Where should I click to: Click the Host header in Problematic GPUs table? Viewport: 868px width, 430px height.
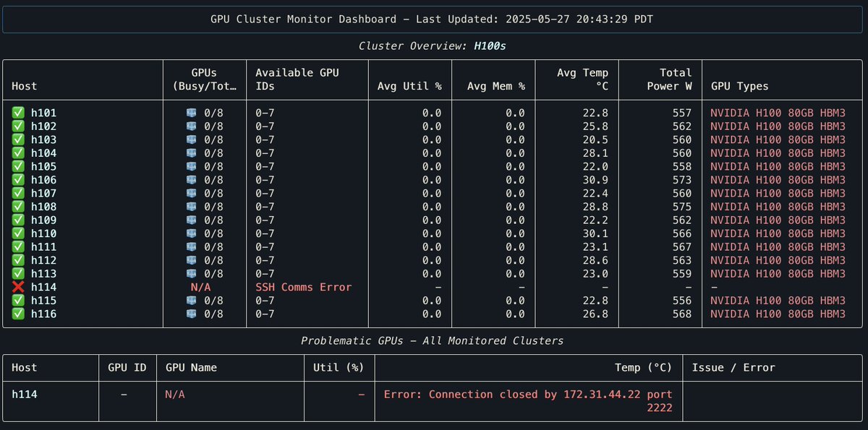point(25,367)
